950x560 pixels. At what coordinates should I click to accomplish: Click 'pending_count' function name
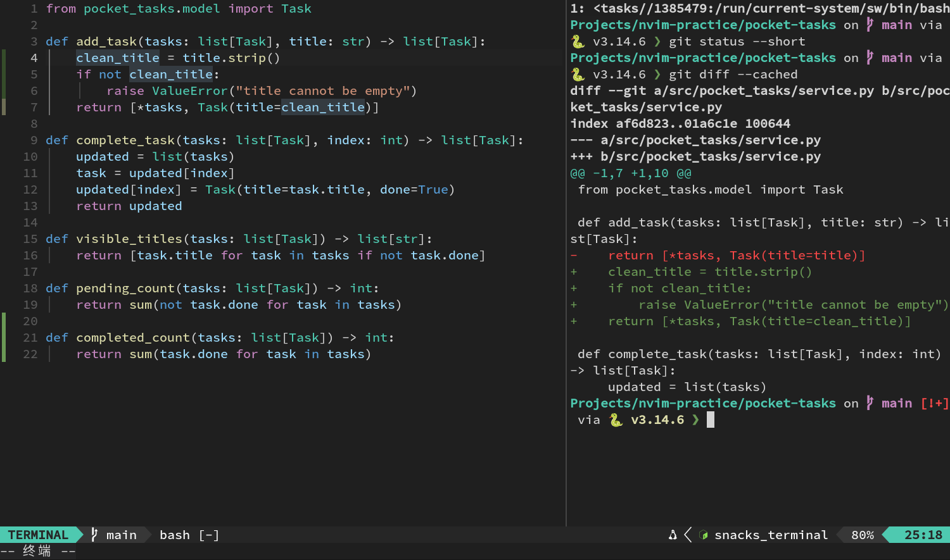click(125, 289)
